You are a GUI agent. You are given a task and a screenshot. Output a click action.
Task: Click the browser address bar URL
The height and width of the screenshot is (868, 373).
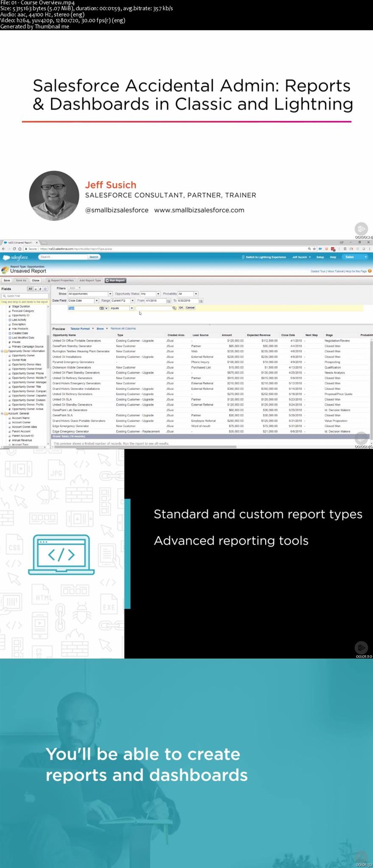click(76, 249)
